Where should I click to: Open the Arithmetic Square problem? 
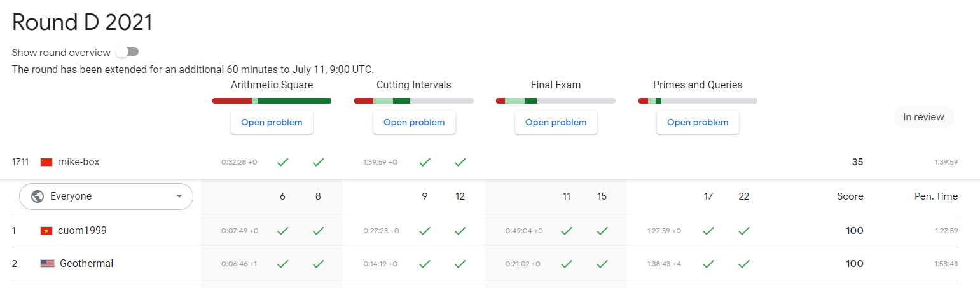point(272,122)
